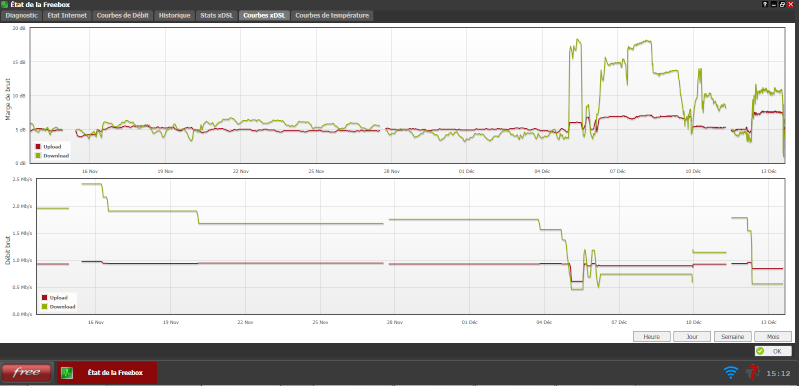800x386 pixels.
Task: Click the Débit brut axis label
Action: [x=8, y=250]
